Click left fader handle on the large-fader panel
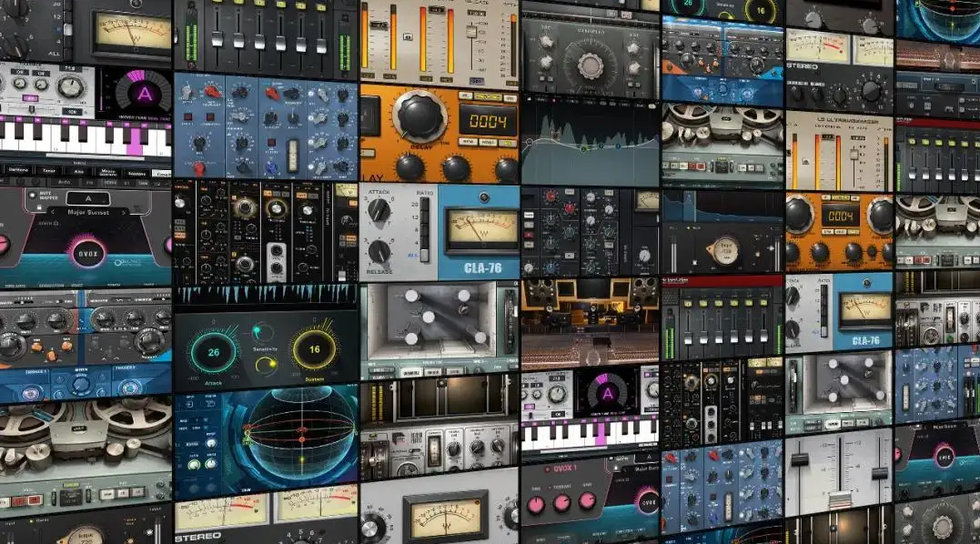 799,460
